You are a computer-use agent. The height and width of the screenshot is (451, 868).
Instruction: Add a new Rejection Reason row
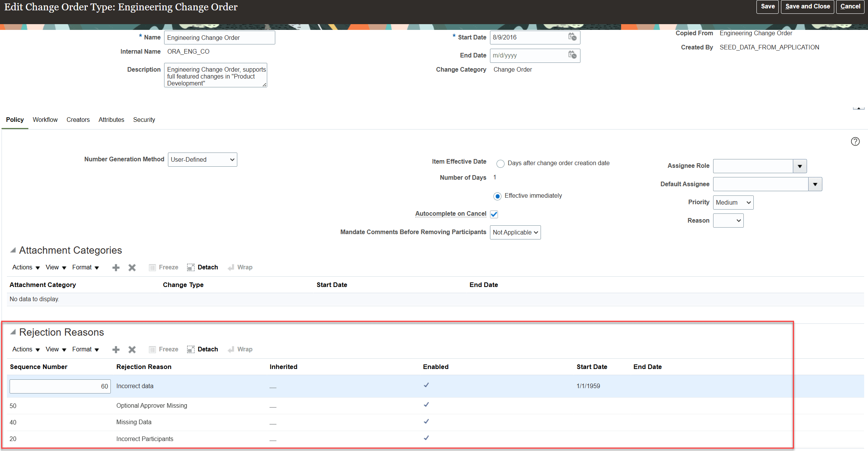[x=116, y=349]
